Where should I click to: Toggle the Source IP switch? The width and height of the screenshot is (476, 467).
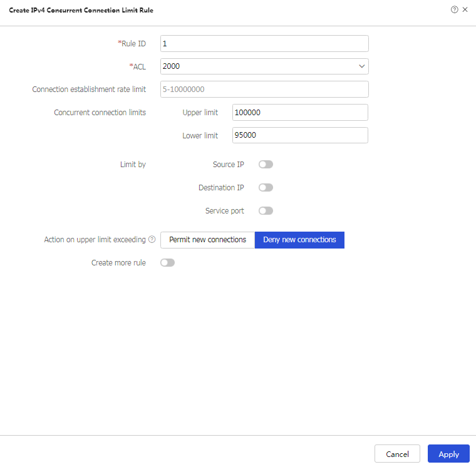266,165
